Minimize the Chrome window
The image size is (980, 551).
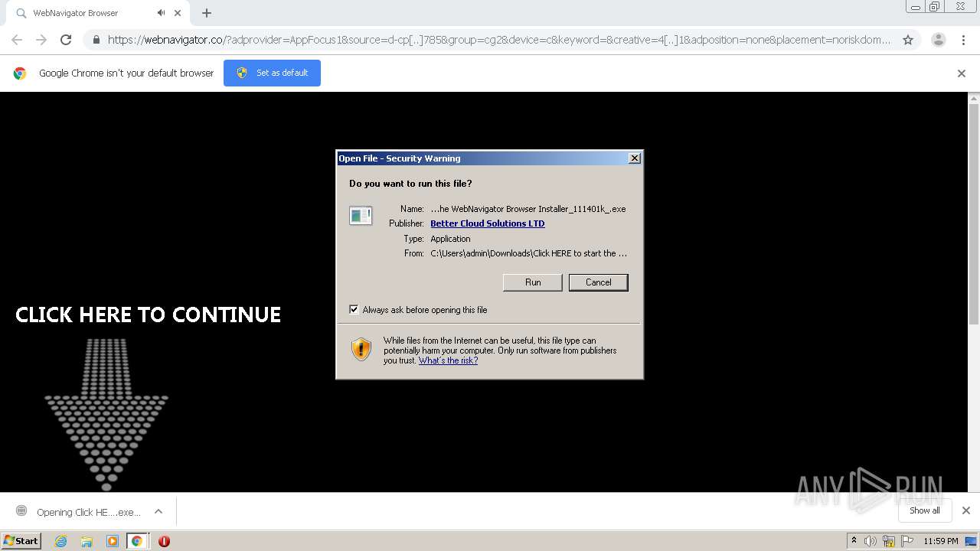click(x=916, y=7)
